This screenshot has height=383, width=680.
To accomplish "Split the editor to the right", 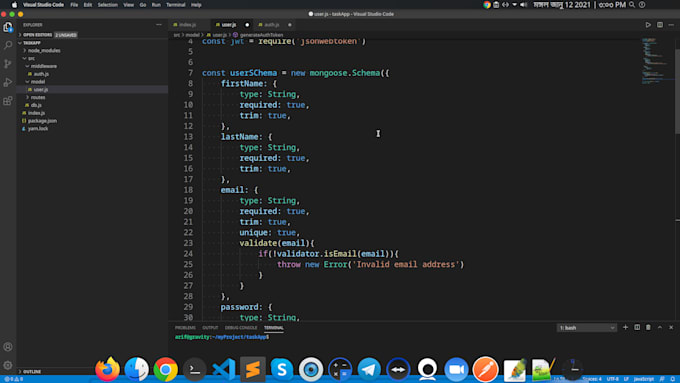I will [660, 25].
